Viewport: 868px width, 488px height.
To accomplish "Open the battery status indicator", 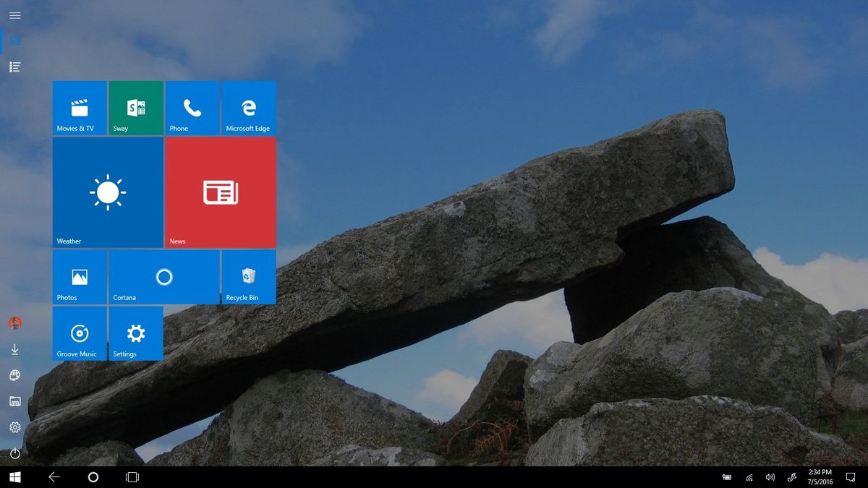I will pos(727,477).
